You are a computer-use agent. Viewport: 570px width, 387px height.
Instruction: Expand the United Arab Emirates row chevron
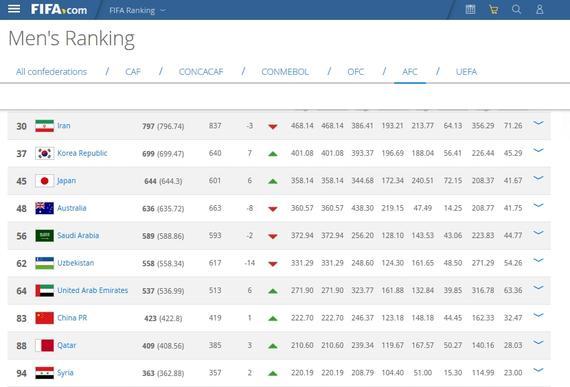point(538,288)
